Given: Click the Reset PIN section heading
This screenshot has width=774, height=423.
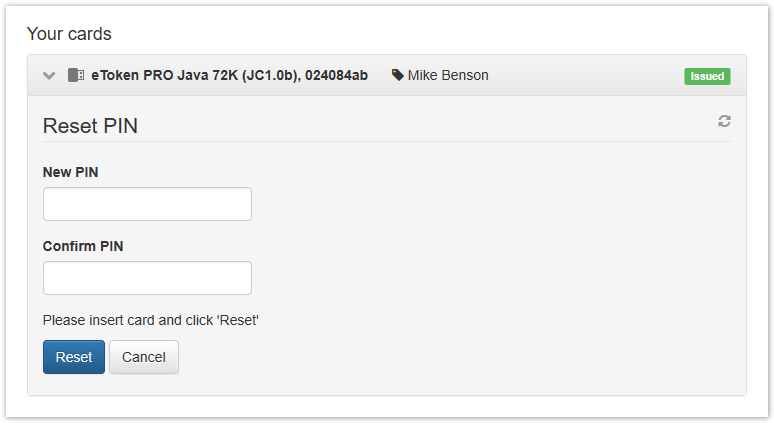Looking at the screenshot, I should (x=90, y=126).
